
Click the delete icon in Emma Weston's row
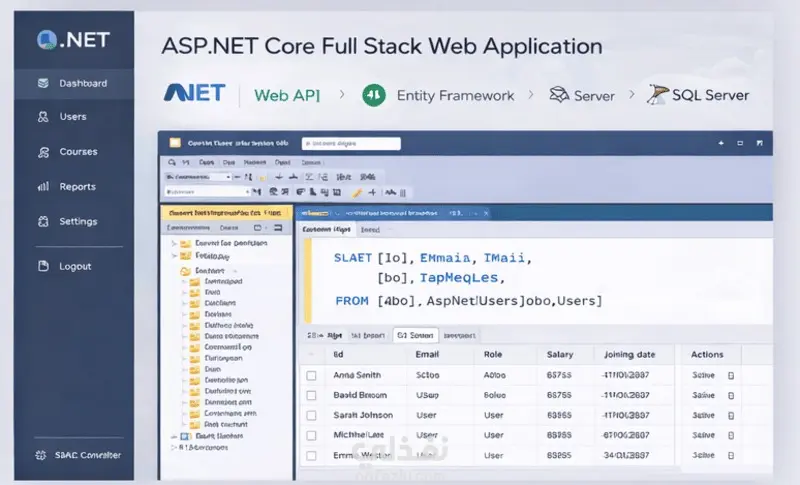731,455
